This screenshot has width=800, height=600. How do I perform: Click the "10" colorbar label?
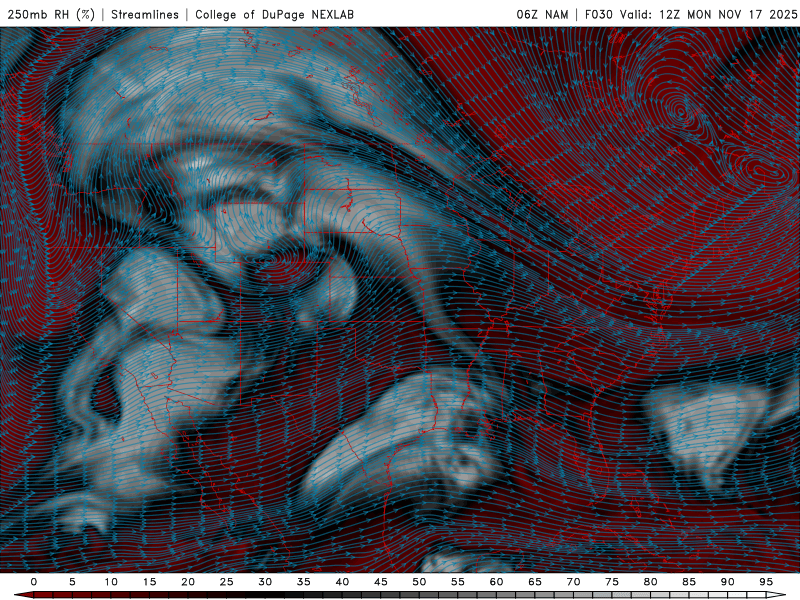coord(111,582)
